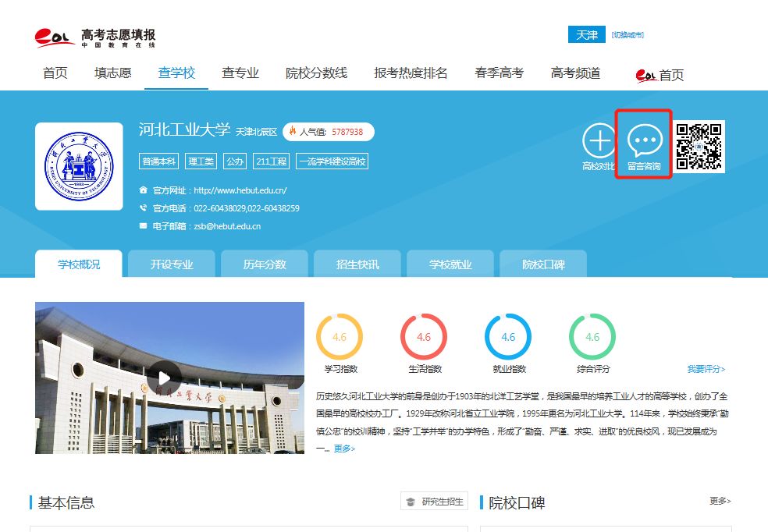Screen dimensions: 768x532
Task: Click the 211工程 tag
Action: tap(272, 161)
